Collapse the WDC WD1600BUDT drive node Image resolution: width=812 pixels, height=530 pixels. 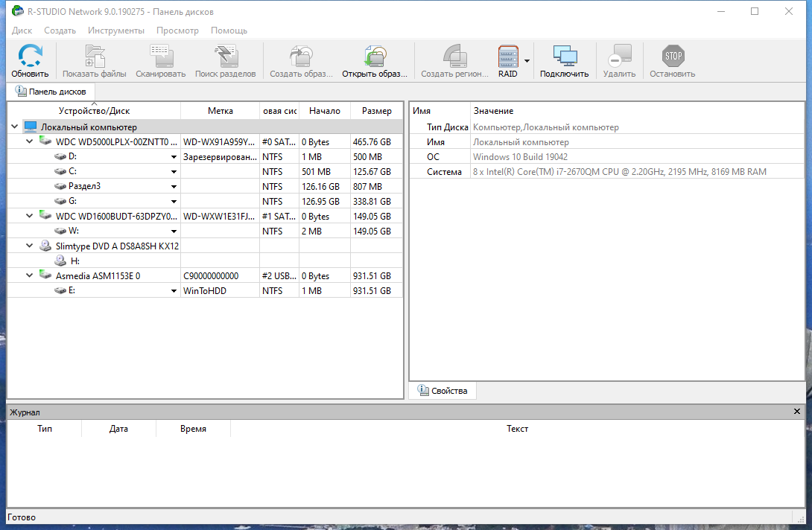click(30, 216)
